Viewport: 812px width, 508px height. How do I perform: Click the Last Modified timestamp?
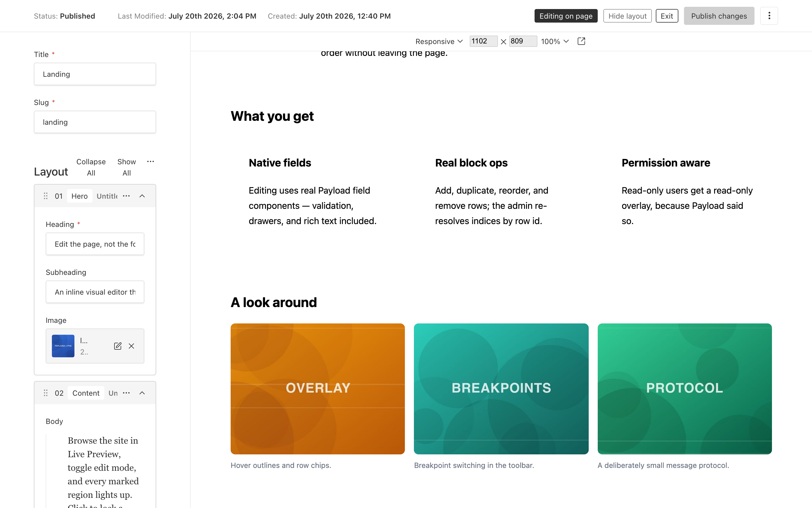pos(187,16)
